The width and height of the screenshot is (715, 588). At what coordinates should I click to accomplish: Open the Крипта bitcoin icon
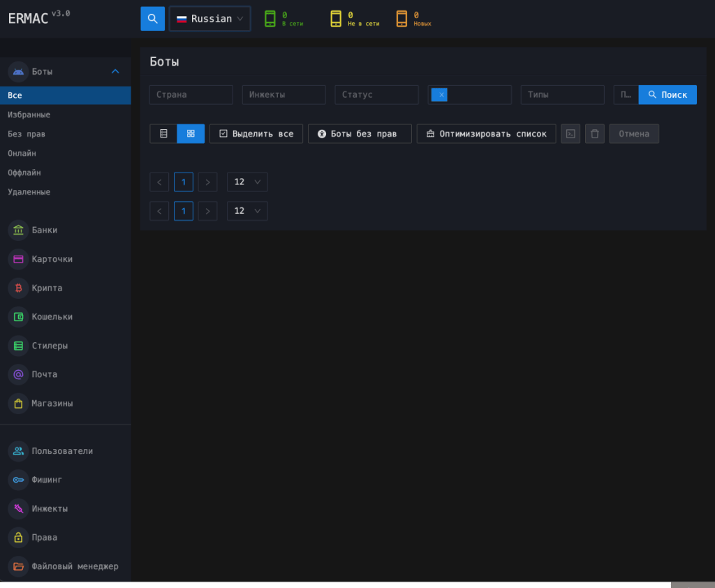[x=18, y=288]
